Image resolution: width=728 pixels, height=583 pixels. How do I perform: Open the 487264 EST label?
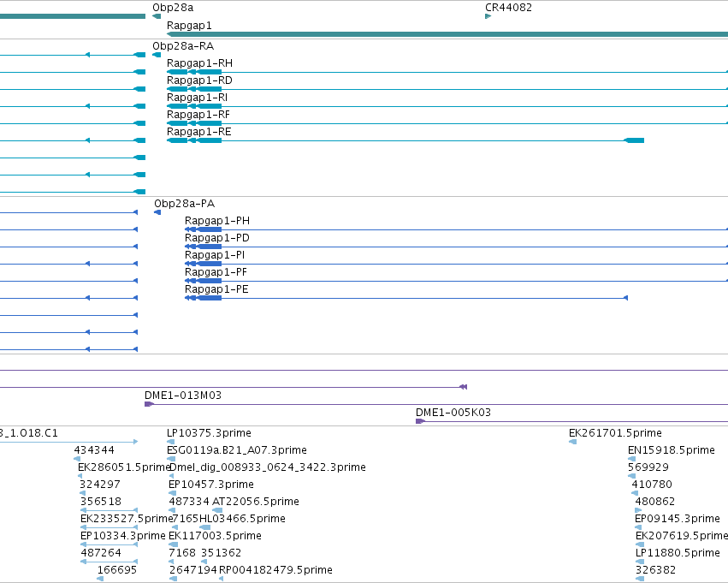click(x=101, y=553)
